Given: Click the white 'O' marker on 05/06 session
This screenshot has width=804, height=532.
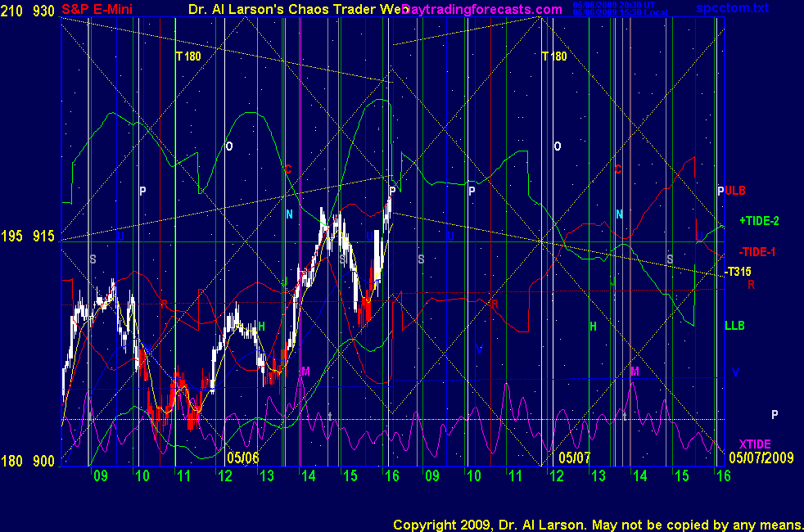Looking at the screenshot, I should pos(229,147).
